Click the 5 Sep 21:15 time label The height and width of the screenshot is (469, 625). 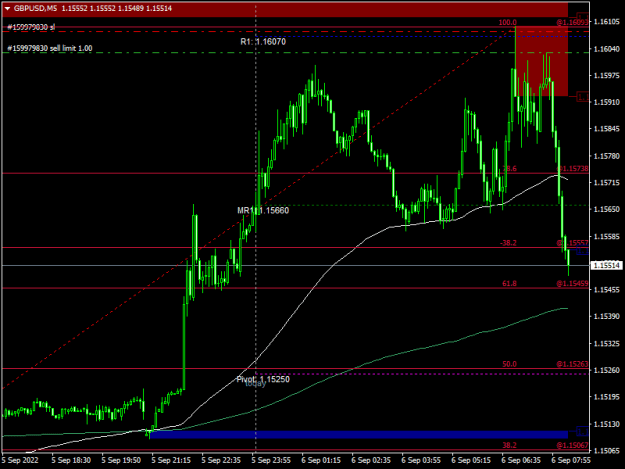pos(171,460)
